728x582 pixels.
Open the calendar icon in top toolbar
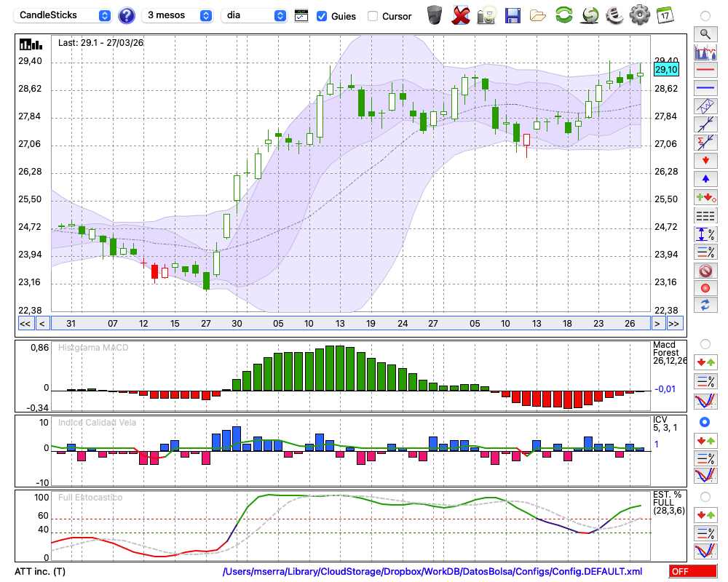tap(664, 15)
